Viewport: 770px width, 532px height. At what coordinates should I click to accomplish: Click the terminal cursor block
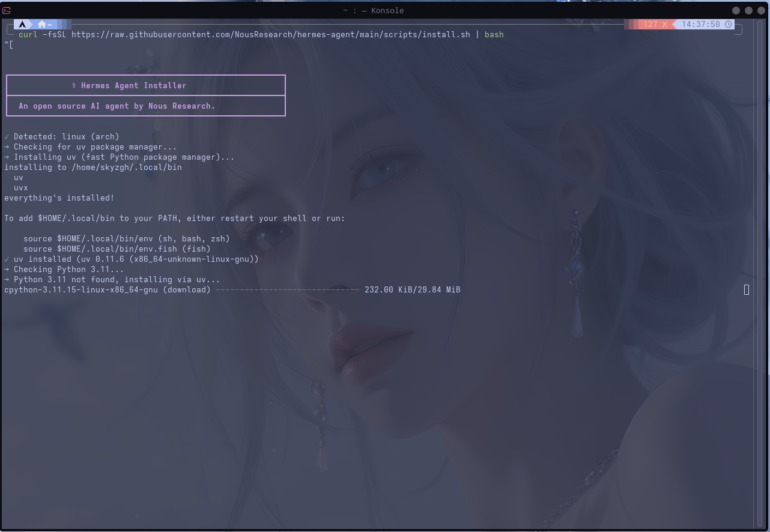(747, 289)
